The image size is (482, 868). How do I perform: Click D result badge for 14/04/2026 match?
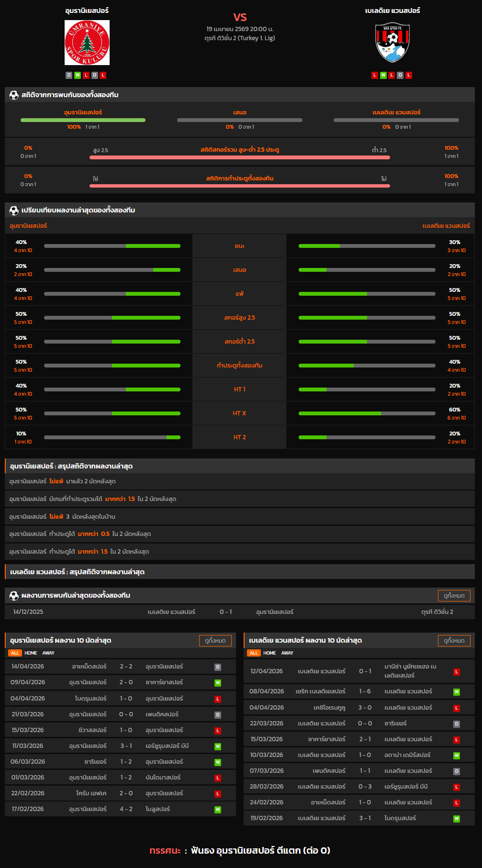coord(218,667)
